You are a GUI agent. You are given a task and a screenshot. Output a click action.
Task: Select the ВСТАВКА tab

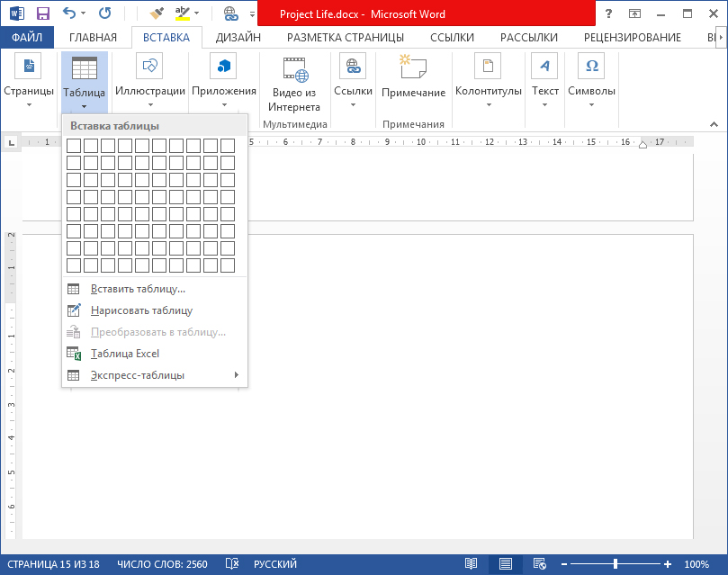[166, 37]
